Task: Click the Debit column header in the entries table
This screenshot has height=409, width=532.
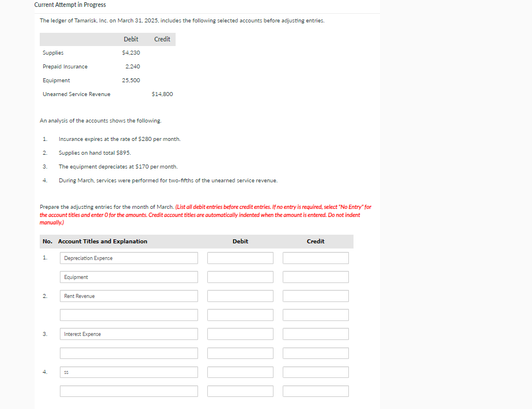Action: [x=240, y=241]
